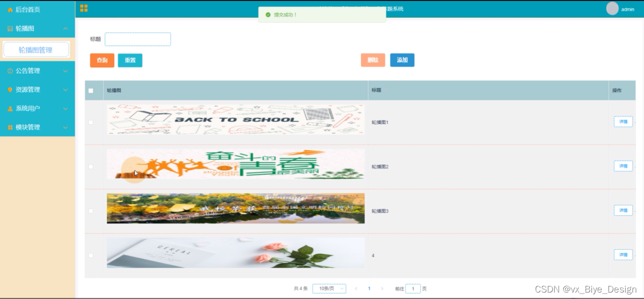The width and height of the screenshot is (644, 299).
Task: Focus the 标题 search input field
Action: (138, 39)
